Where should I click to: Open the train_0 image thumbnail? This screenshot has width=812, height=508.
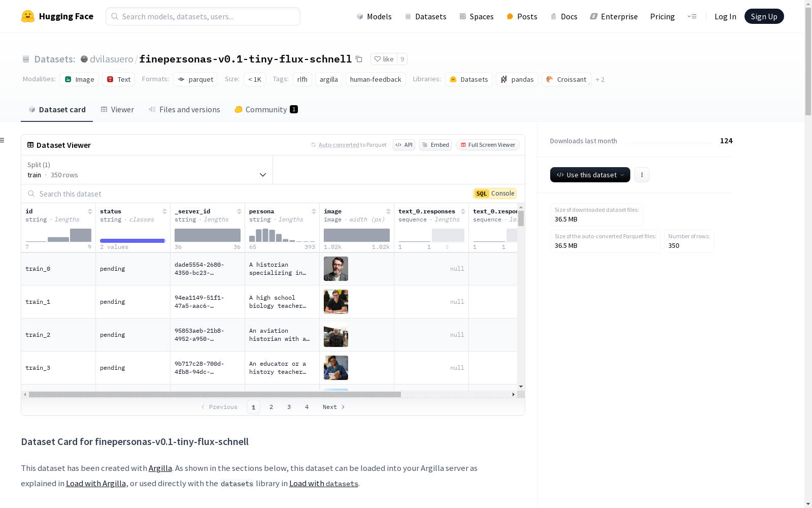tap(336, 269)
